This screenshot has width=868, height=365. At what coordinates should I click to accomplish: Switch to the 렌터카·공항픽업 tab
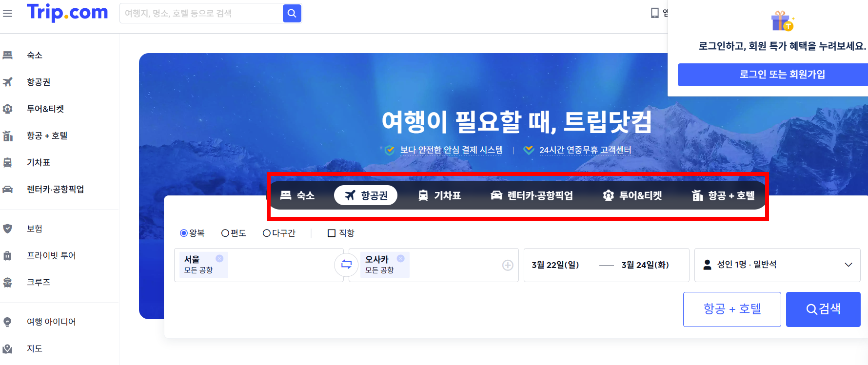click(532, 195)
